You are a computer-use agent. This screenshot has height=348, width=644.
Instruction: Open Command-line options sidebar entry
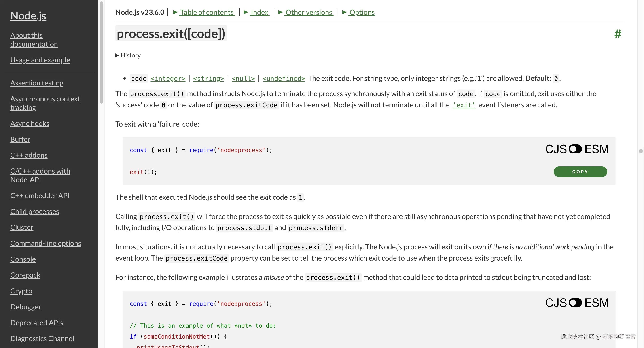[45, 243]
